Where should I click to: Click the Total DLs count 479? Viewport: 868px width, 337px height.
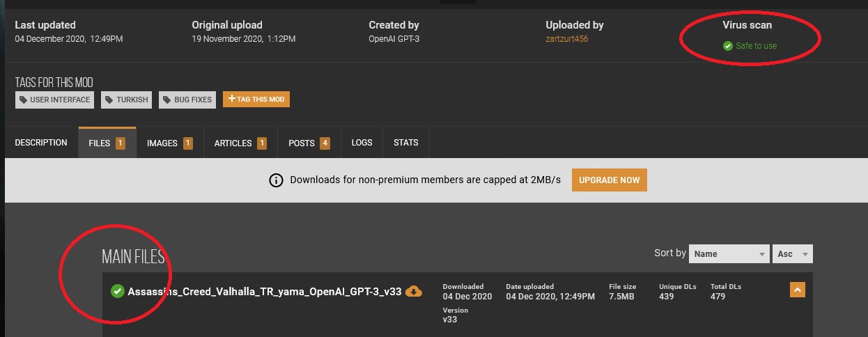[x=718, y=297]
